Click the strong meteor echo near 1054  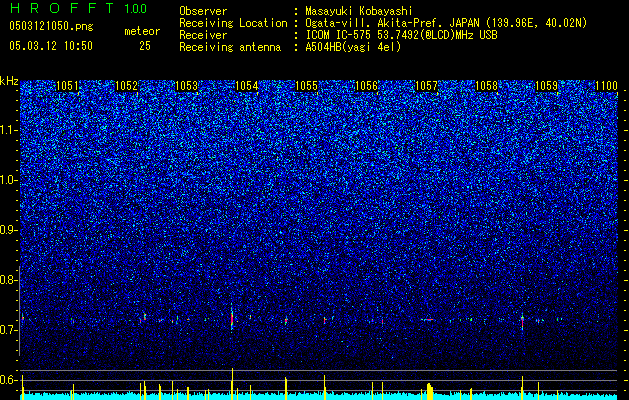pyautogui.click(x=232, y=317)
